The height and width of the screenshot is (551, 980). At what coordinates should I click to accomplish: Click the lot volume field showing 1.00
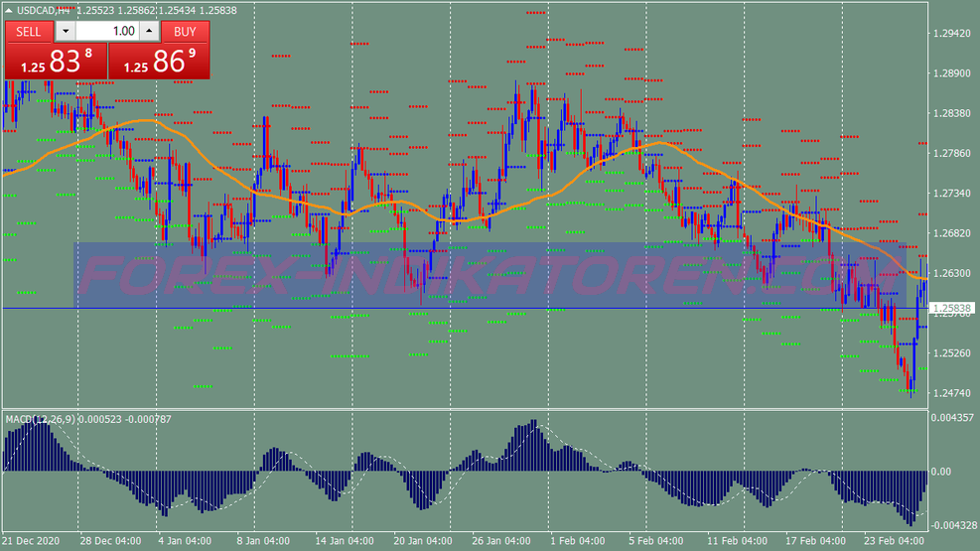point(107,31)
